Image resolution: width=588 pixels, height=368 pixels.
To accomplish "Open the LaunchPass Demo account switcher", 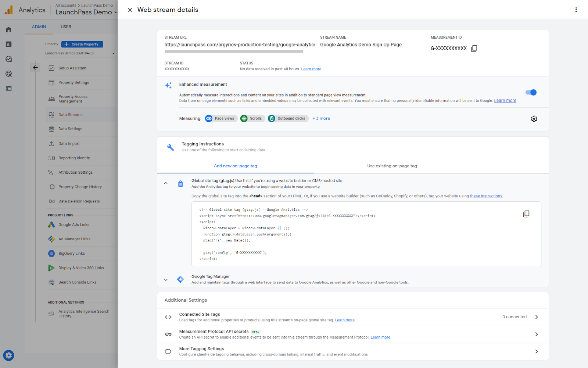I will point(86,12).
